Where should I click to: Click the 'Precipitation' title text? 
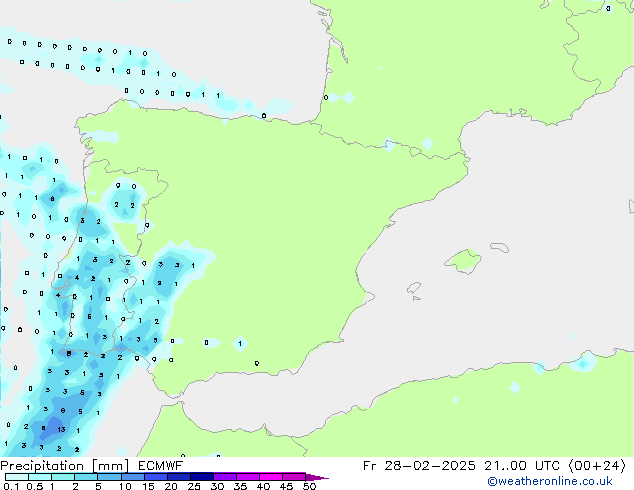pyautogui.click(x=42, y=466)
